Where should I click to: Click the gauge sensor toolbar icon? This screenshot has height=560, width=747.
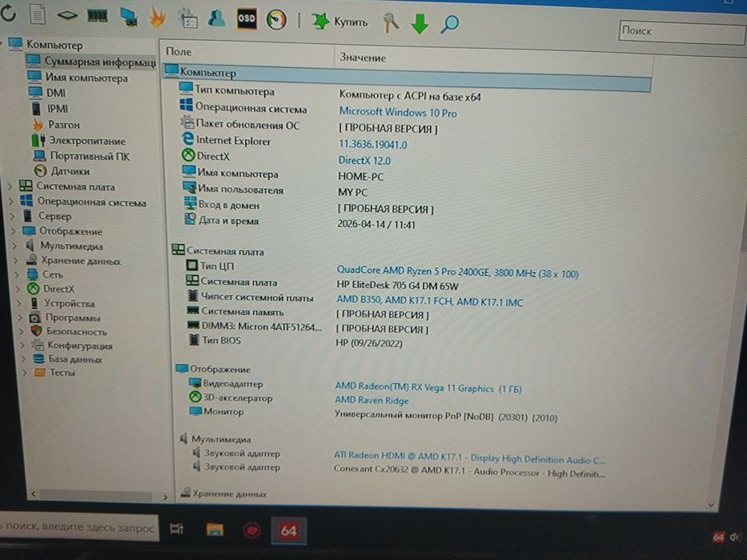point(276,20)
